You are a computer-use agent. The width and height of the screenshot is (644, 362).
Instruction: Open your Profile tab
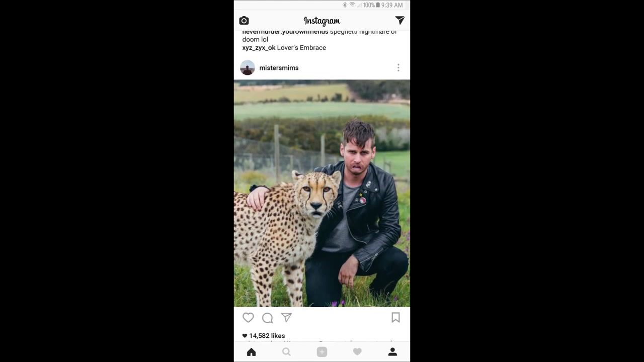392,352
